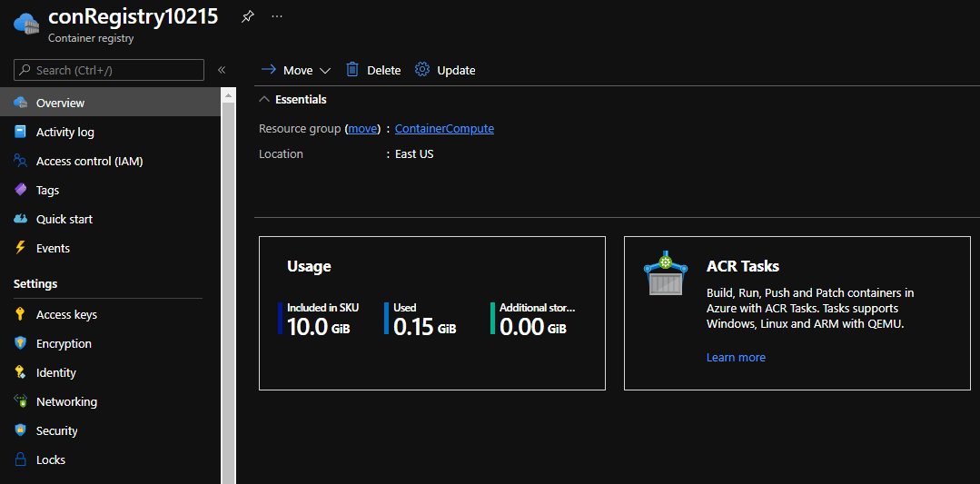Expand the Move dropdown arrow
The width and height of the screenshot is (980, 484).
(325, 70)
